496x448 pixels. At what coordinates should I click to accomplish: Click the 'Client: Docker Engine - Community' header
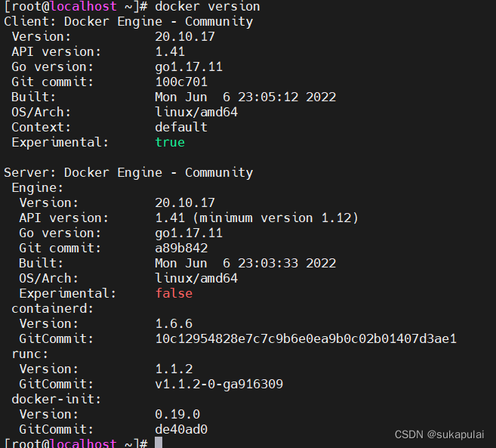click(x=128, y=21)
